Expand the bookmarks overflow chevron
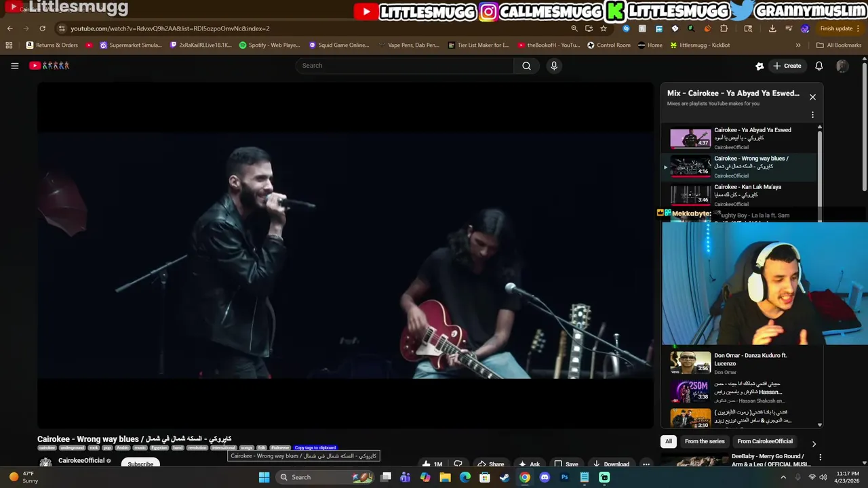The height and width of the screenshot is (488, 868). coord(798,45)
